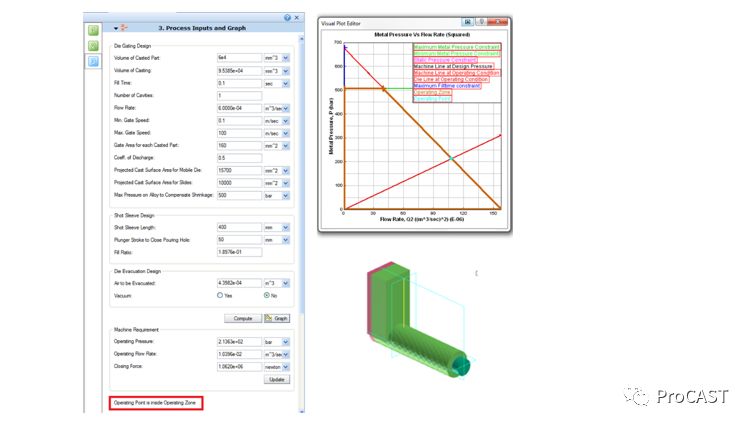This screenshot has width=753, height=427.
Task: Click the Compute button
Action: pyautogui.click(x=243, y=318)
